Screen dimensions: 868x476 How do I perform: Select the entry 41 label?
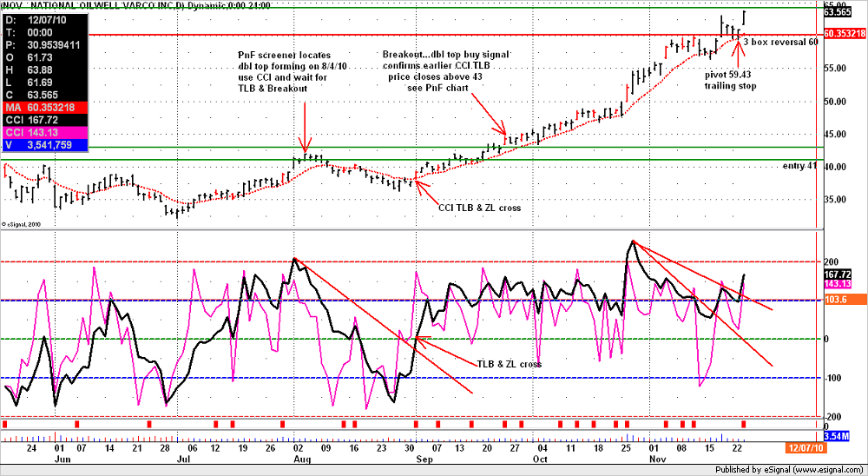tap(800, 166)
